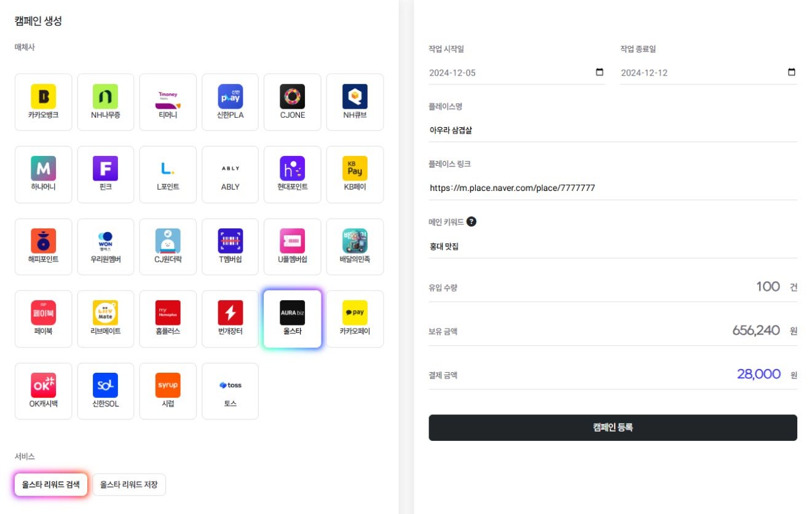Select the 올스타 리워드 검색 service
The image size is (812, 514).
click(x=51, y=485)
